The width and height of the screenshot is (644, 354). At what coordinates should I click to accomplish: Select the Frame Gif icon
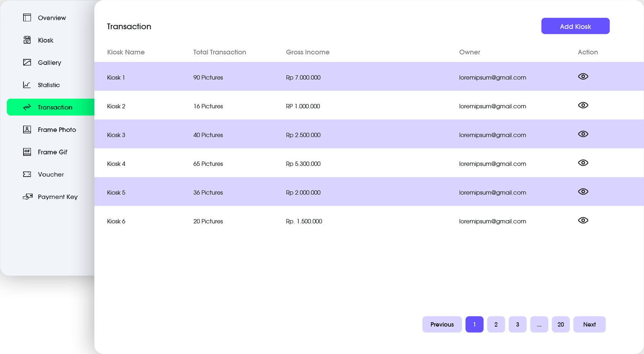(x=27, y=152)
